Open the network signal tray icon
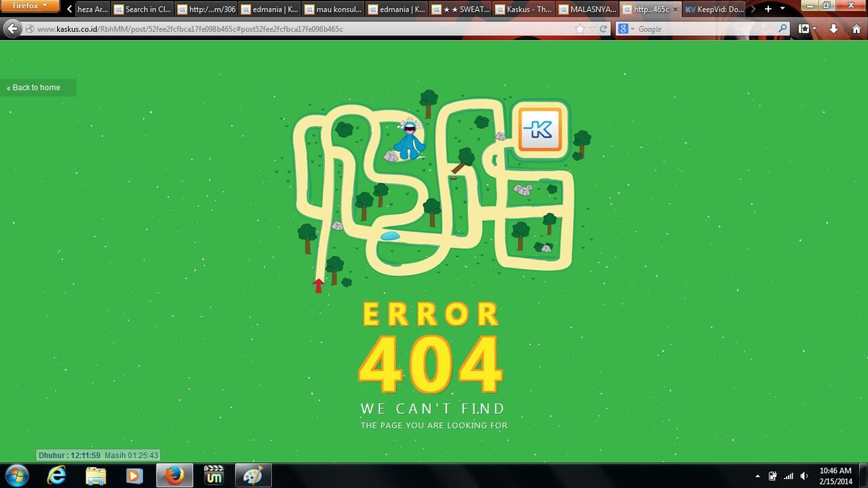 tap(789, 476)
